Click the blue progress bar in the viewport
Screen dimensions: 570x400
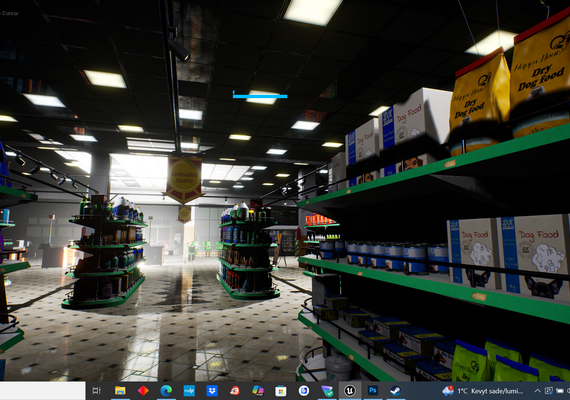click(x=260, y=96)
